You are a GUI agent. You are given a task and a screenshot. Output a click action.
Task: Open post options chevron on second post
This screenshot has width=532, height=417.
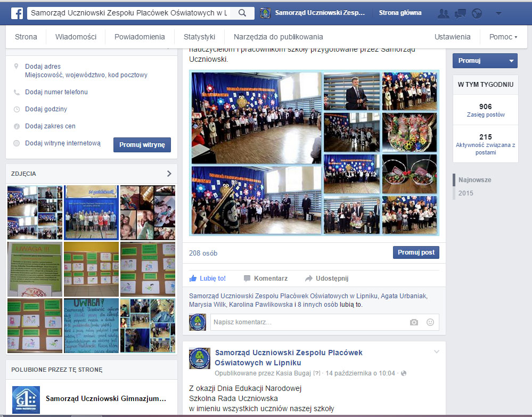click(x=437, y=351)
